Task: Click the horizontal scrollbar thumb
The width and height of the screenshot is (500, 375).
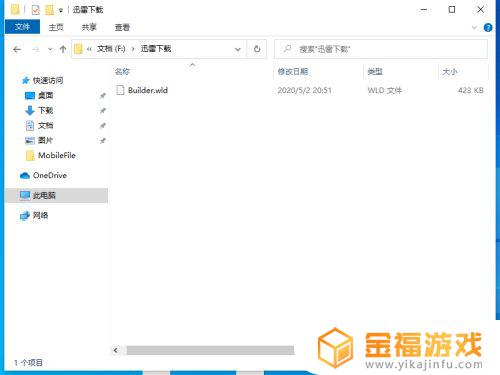Action: click(x=210, y=350)
